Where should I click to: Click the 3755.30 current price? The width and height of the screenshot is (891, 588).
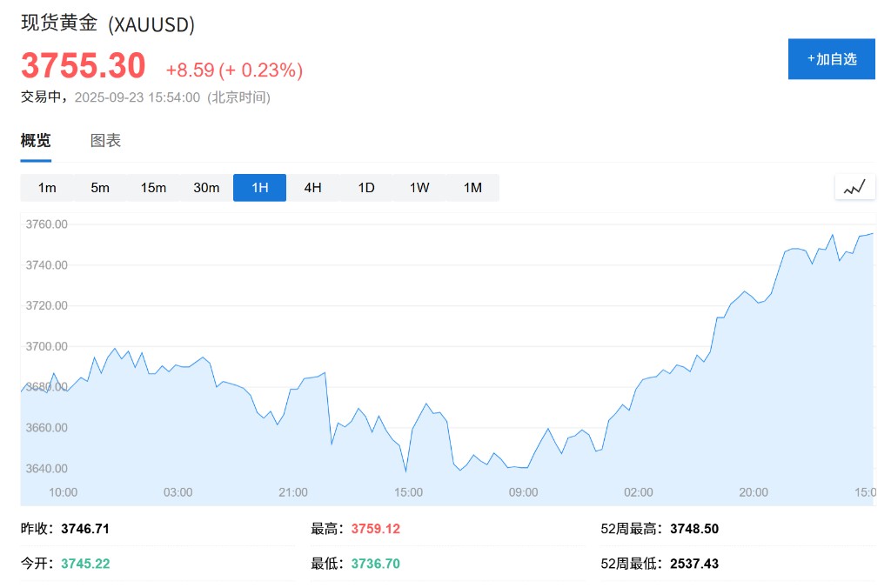pyautogui.click(x=84, y=66)
